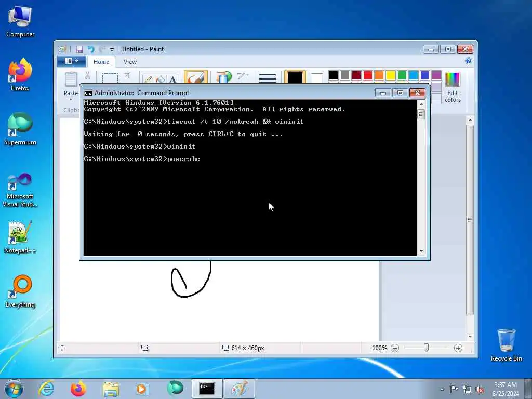Pick the orange palette color
Image resolution: width=532 pixels, height=399 pixels.
pyautogui.click(x=379, y=75)
